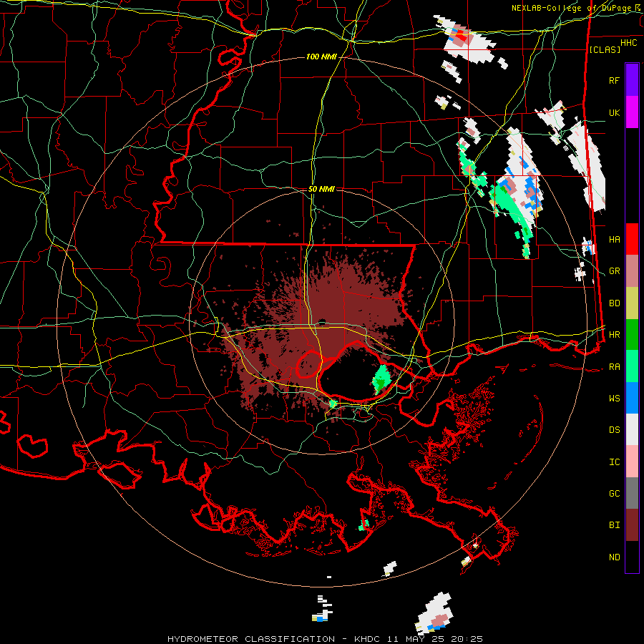Click the ND black legend swatch
The width and height of the screenshot is (644, 644).
[x=632, y=557]
